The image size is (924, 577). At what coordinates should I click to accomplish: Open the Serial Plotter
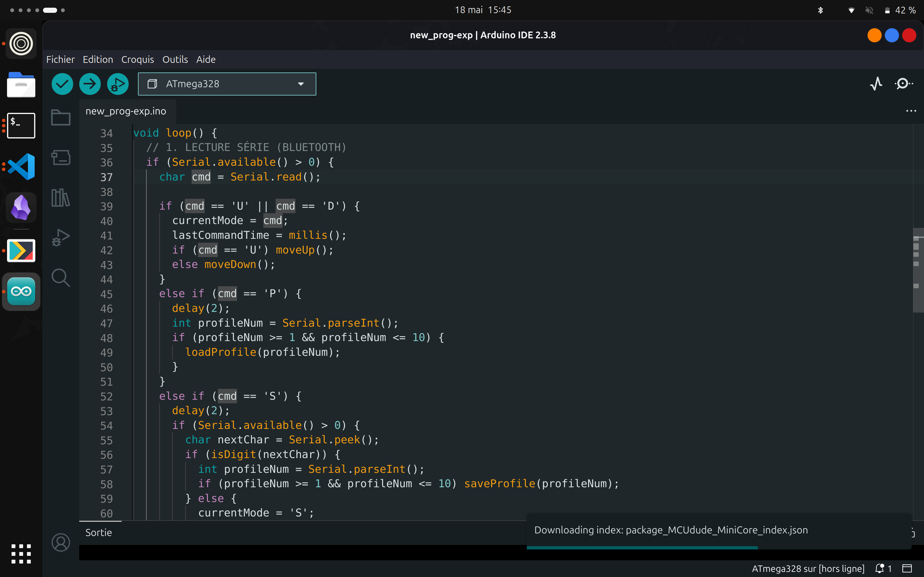(x=876, y=84)
